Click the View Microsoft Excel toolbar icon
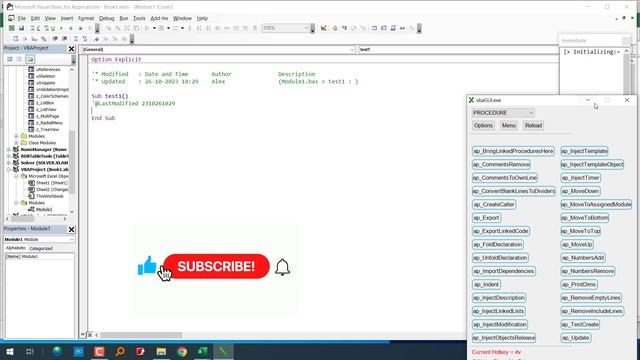 pyautogui.click(x=12, y=28)
